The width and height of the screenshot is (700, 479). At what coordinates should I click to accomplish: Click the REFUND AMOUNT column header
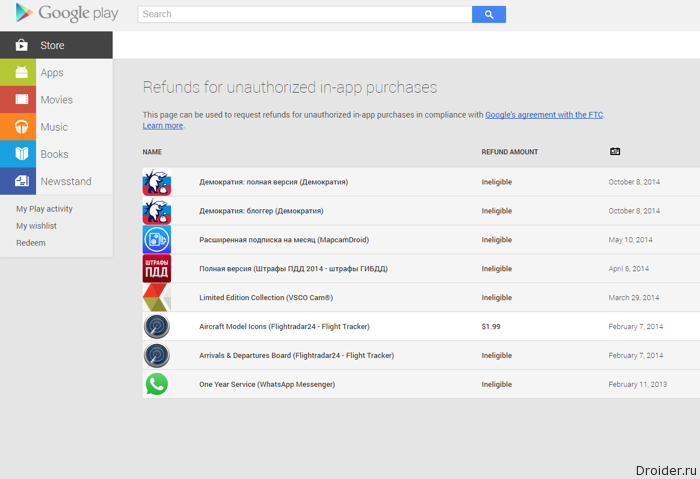coord(509,152)
